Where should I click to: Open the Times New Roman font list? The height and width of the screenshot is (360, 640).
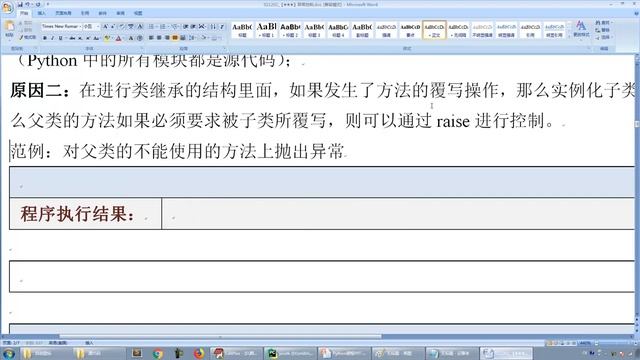coord(80,27)
